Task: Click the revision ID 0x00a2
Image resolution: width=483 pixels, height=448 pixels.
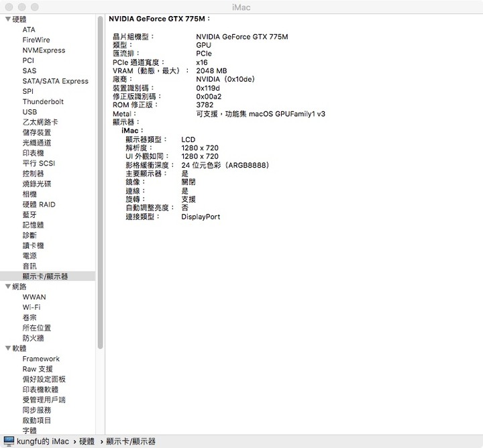Action: pyautogui.click(x=209, y=97)
